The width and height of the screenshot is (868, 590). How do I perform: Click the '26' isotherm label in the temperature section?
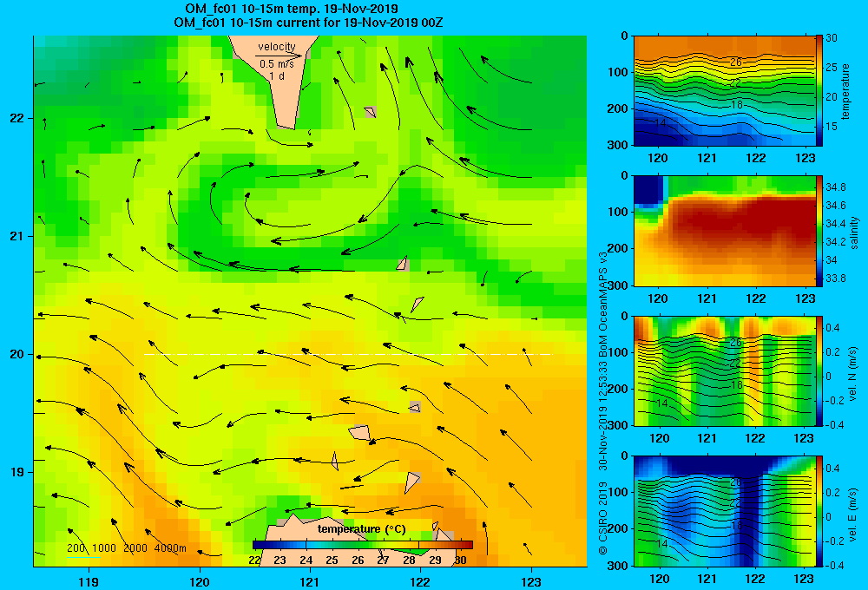point(736,62)
